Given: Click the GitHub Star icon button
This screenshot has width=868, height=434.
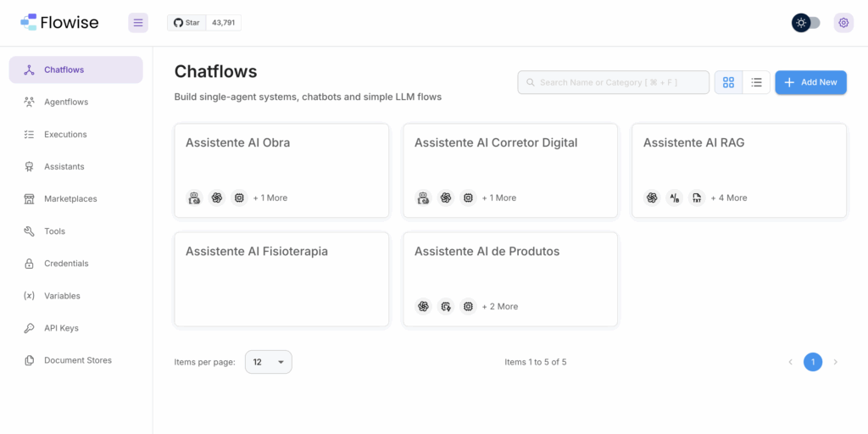Looking at the screenshot, I should [x=187, y=23].
